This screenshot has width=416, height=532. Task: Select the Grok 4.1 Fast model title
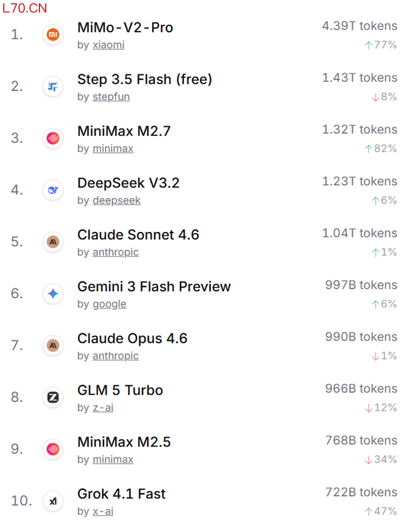[x=121, y=494]
